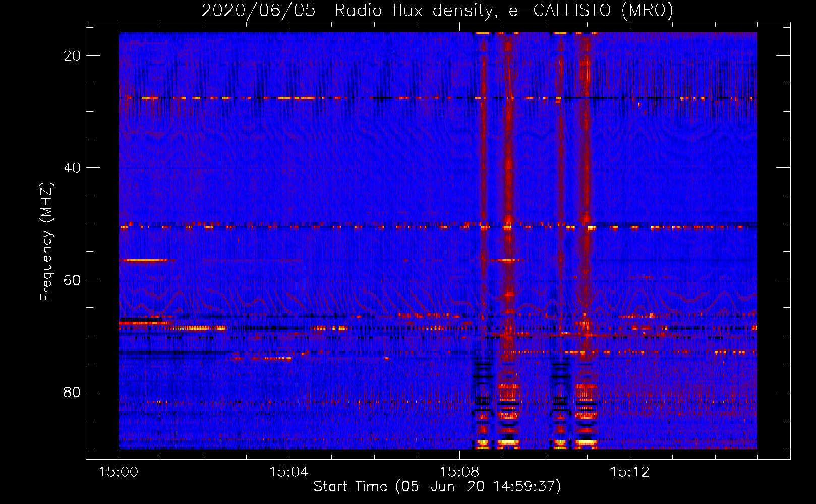The width and height of the screenshot is (816, 504).
Task: Select the 15:04 time tick label
Action: click(x=289, y=472)
